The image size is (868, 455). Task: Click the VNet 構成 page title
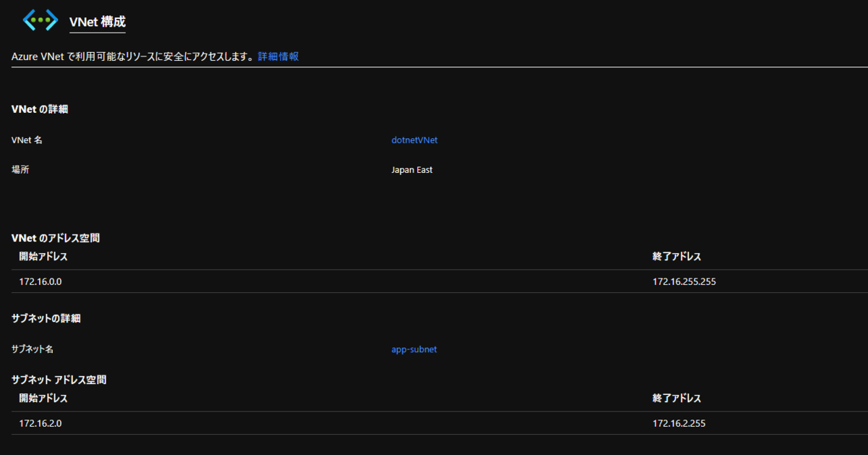[x=98, y=22]
